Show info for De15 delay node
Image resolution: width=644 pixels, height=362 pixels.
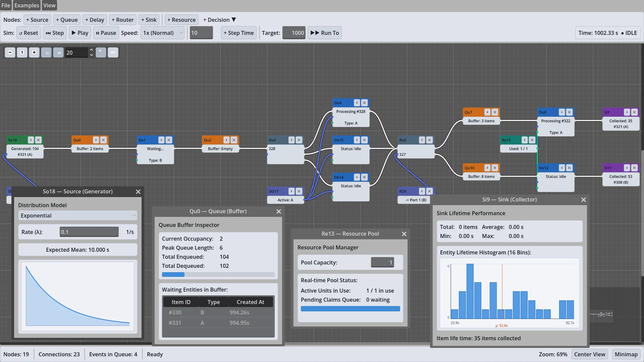coord(357,140)
